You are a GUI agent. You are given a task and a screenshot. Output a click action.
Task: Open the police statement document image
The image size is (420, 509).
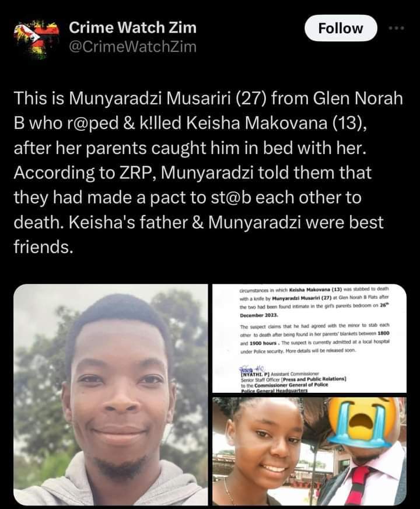pos(309,338)
